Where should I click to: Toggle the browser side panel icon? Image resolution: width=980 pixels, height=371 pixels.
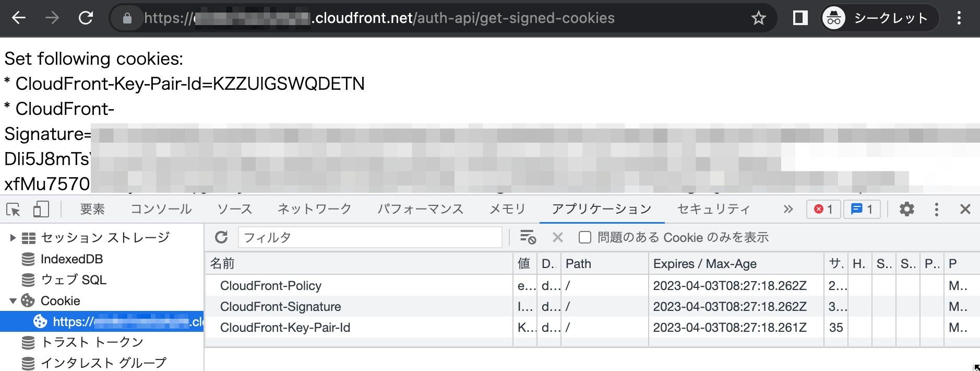point(799,17)
